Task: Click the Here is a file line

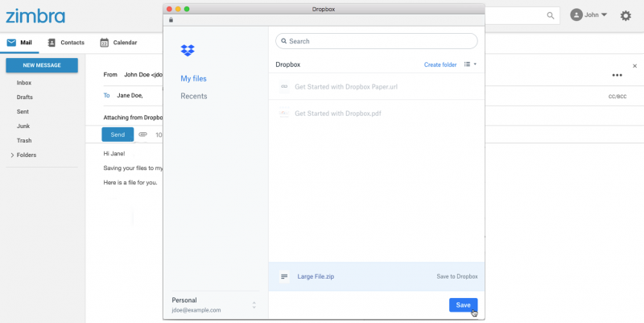Action: point(130,182)
